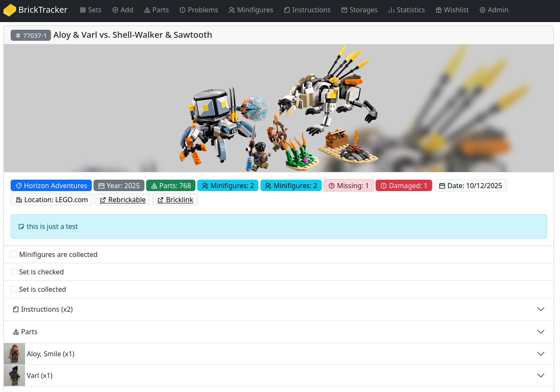Click the Damaged: 1 badge
This screenshot has height=392, width=560.
pos(404,186)
